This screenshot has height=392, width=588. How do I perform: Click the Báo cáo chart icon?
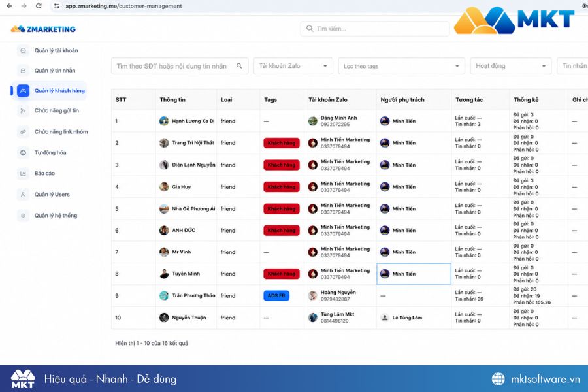(24, 174)
